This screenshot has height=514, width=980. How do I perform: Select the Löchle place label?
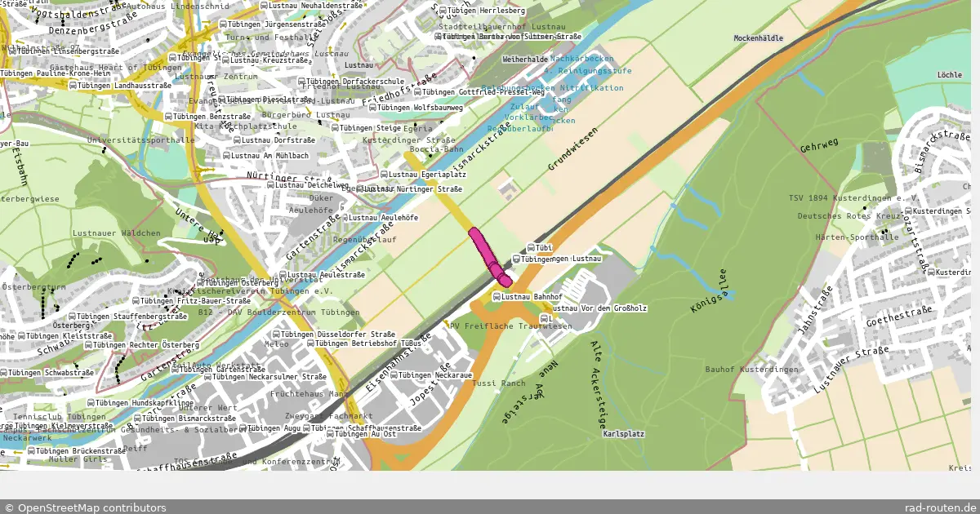tap(950, 74)
